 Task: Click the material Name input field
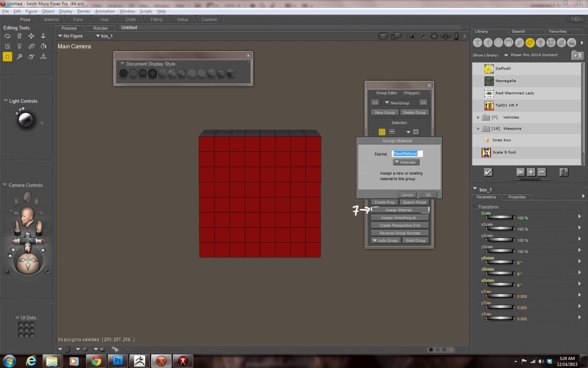point(407,154)
